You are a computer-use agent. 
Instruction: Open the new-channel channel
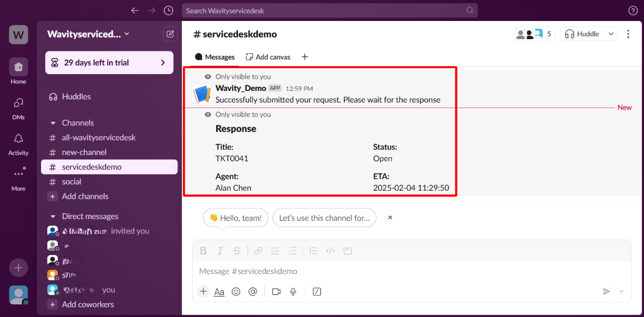(109, 152)
